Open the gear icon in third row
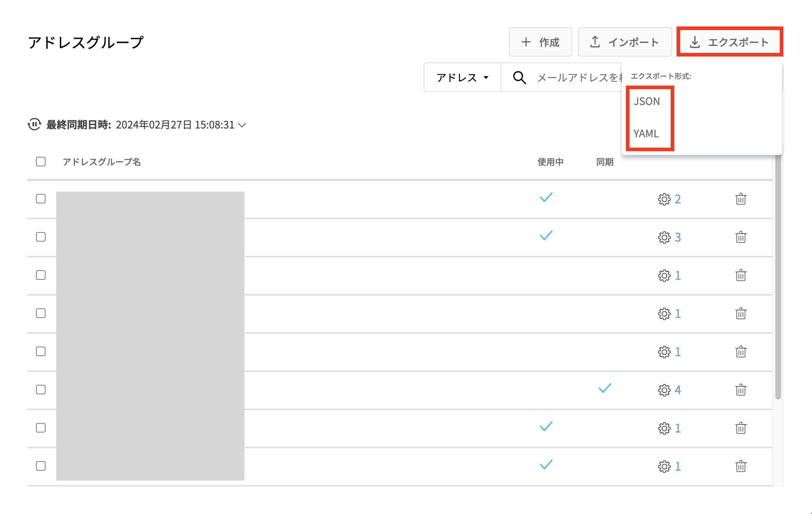The height and width of the screenshot is (514, 812). [664, 275]
